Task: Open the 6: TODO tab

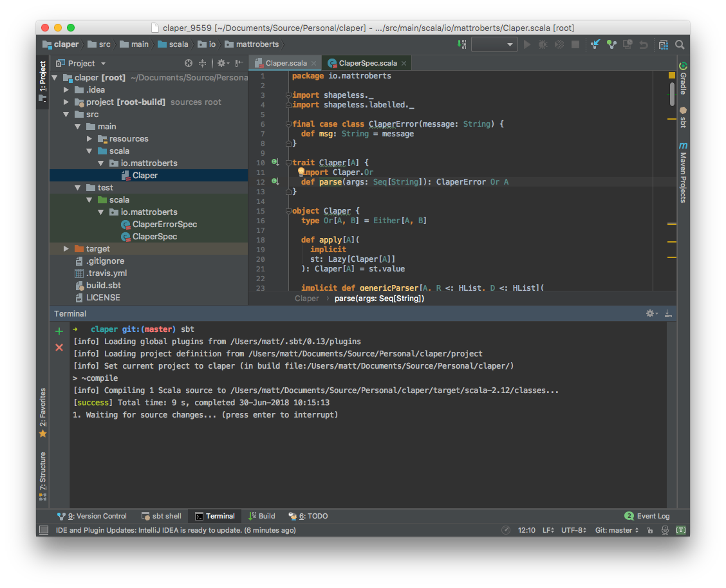Action: pos(308,517)
